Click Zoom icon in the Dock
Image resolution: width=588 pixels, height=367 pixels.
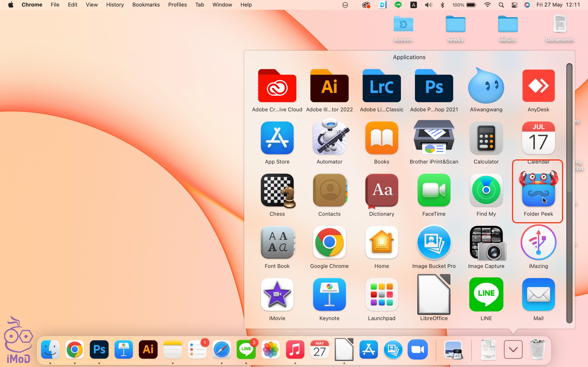417,350
